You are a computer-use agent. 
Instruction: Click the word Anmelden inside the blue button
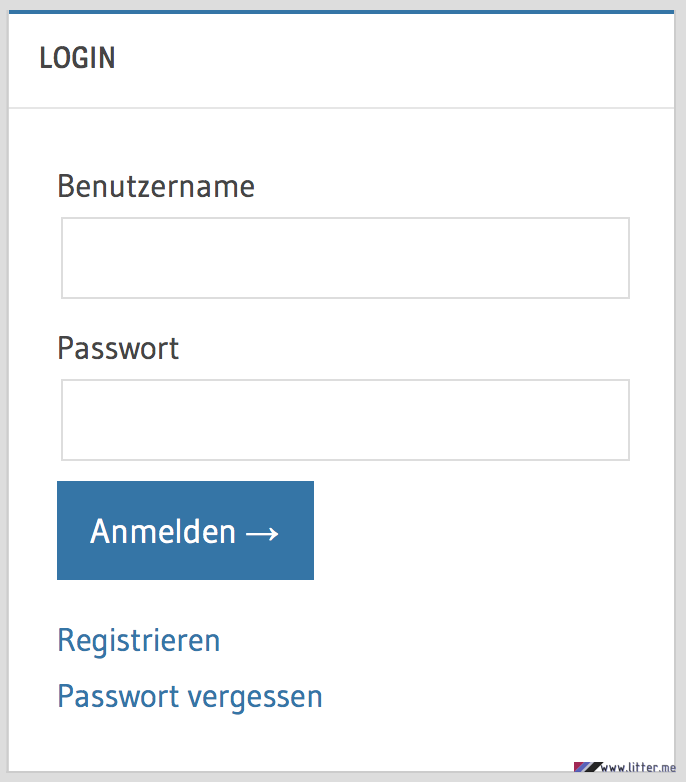[x=163, y=531]
